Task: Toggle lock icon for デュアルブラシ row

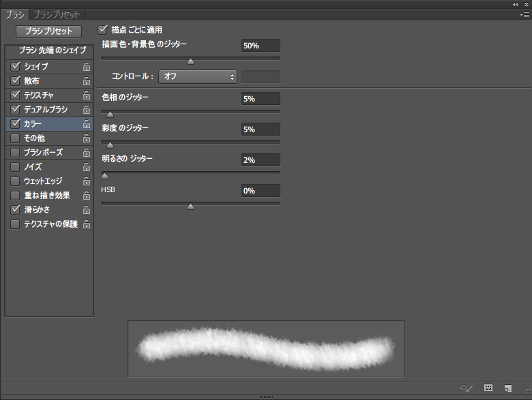Action: pos(87,110)
